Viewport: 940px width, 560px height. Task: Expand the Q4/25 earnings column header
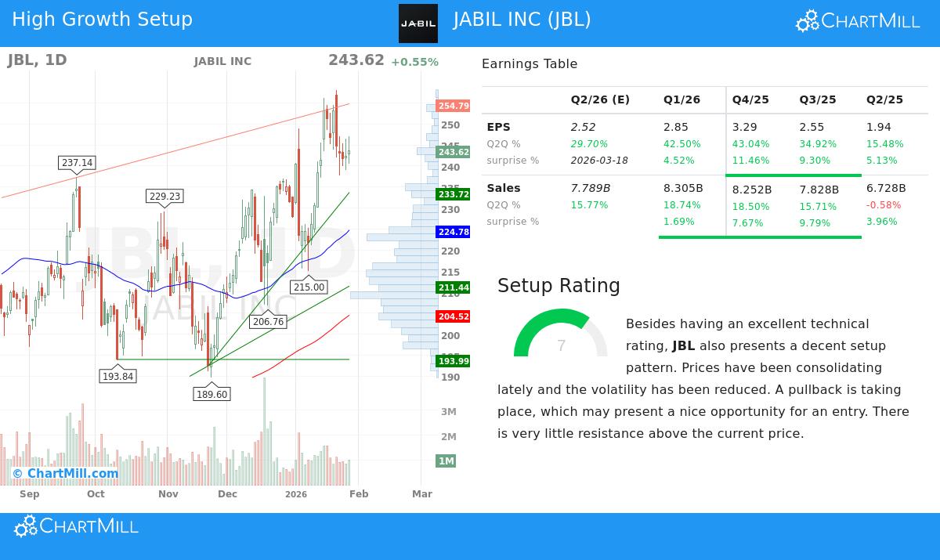750,99
